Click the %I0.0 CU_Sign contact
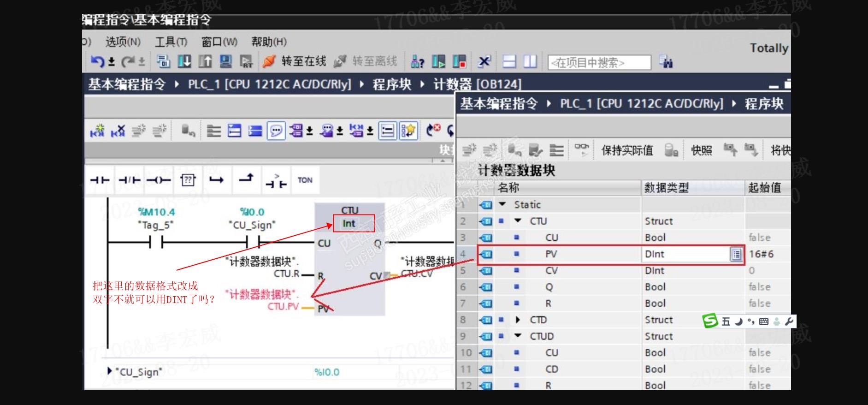 253,242
